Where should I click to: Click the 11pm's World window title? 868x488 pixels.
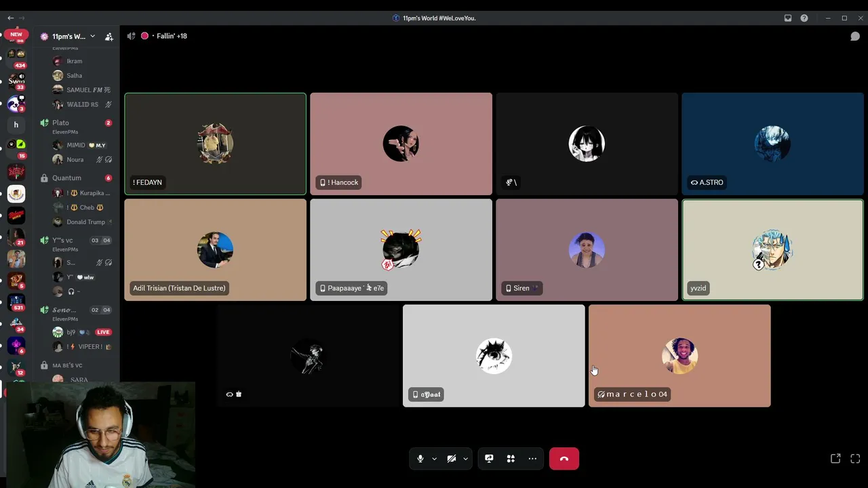(439, 18)
